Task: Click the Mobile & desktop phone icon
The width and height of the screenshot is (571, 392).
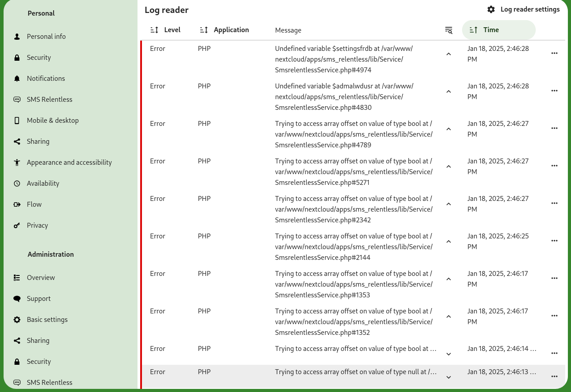Action: coord(17,121)
